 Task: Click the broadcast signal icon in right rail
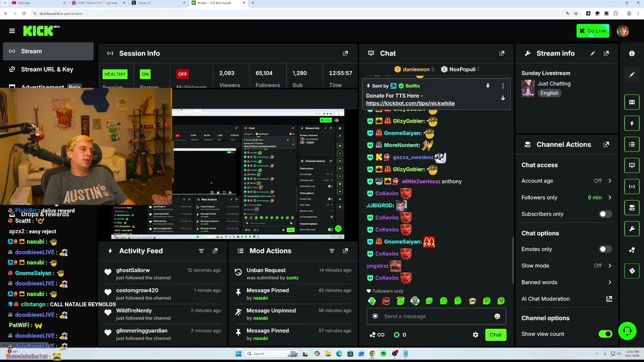click(632, 187)
